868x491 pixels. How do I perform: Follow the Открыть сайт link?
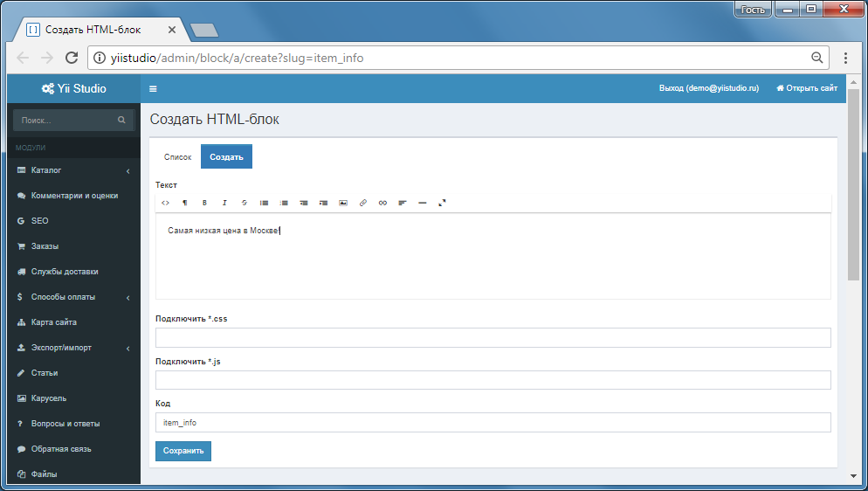[x=807, y=88]
